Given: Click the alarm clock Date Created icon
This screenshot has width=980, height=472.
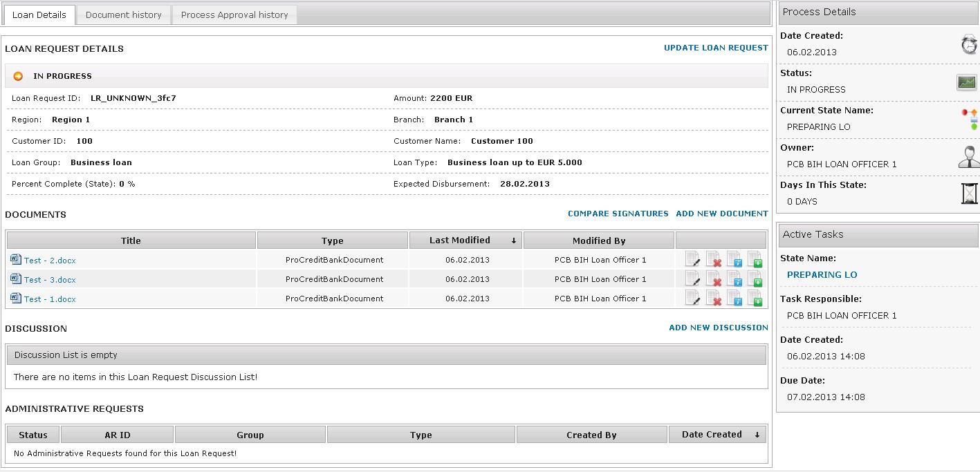Looking at the screenshot, I should tap(969, 45).
